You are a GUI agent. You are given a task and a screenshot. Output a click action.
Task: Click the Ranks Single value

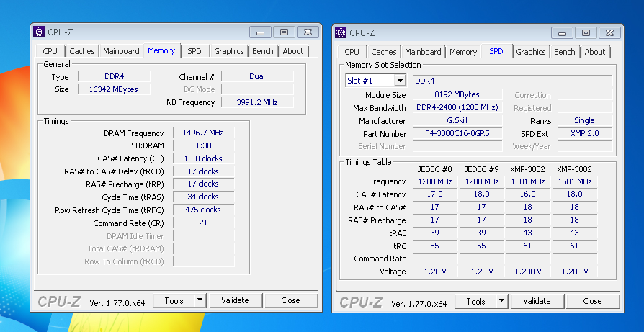[x=585, y=121]
